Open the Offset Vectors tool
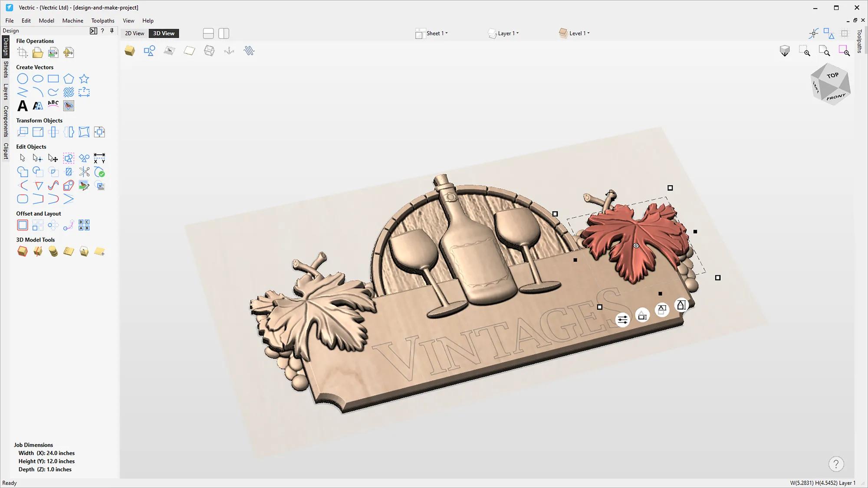Viewport: 868px width, 488px height. [22, 225]
